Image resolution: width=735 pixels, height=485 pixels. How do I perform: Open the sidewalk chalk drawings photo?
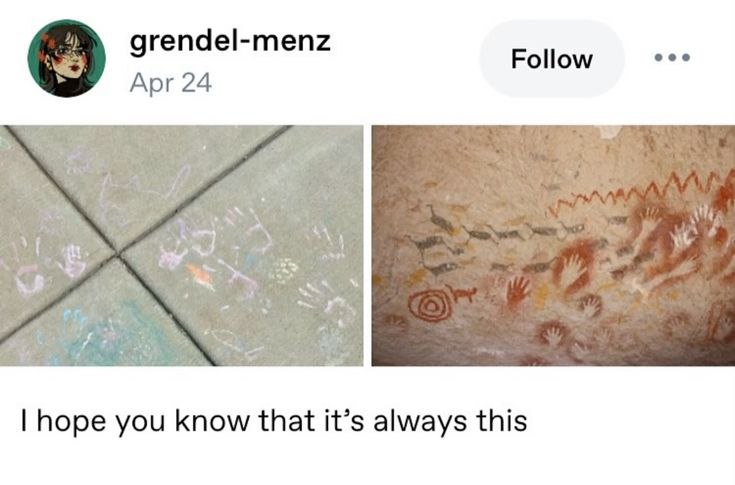tap(181, 246)
